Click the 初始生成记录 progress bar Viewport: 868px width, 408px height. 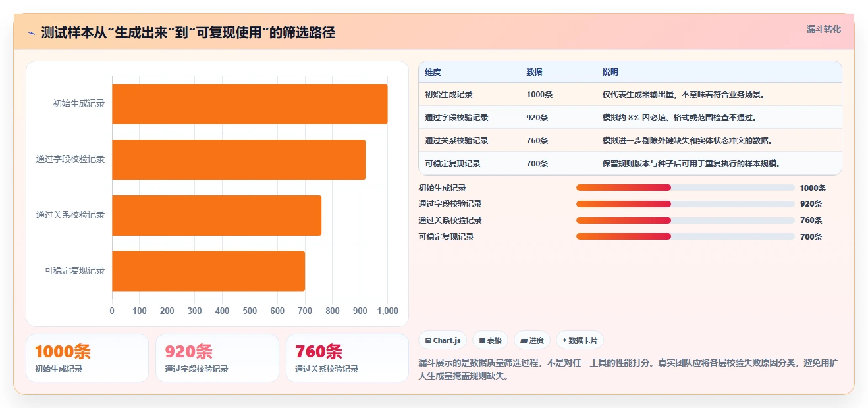pyautogui.click(x=685, y=188)
